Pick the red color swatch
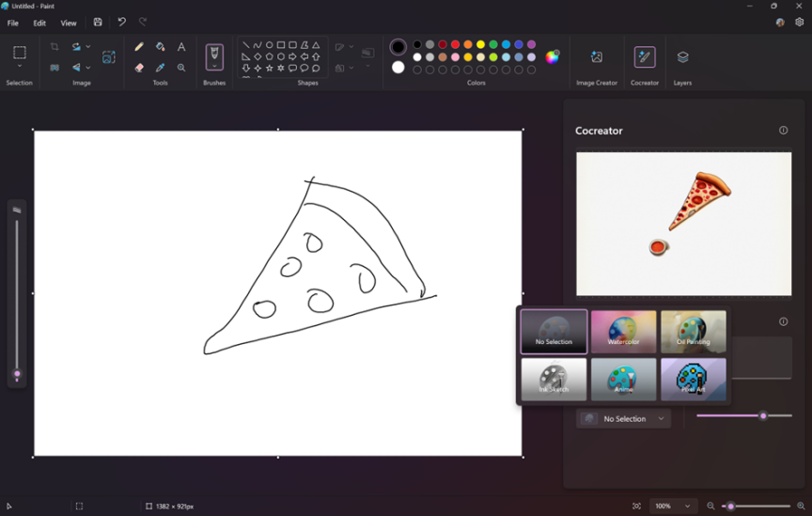Image resolution: width=812 pixels, height=516 pixels. pyautogui.click(x=455, y=44)
